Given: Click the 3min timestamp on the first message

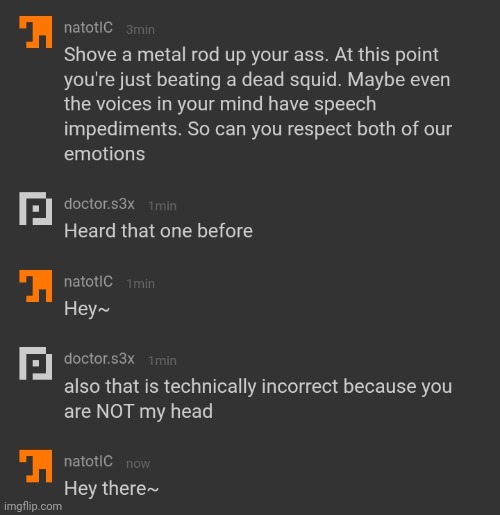Looking at the screenshot, I should 140,30.
